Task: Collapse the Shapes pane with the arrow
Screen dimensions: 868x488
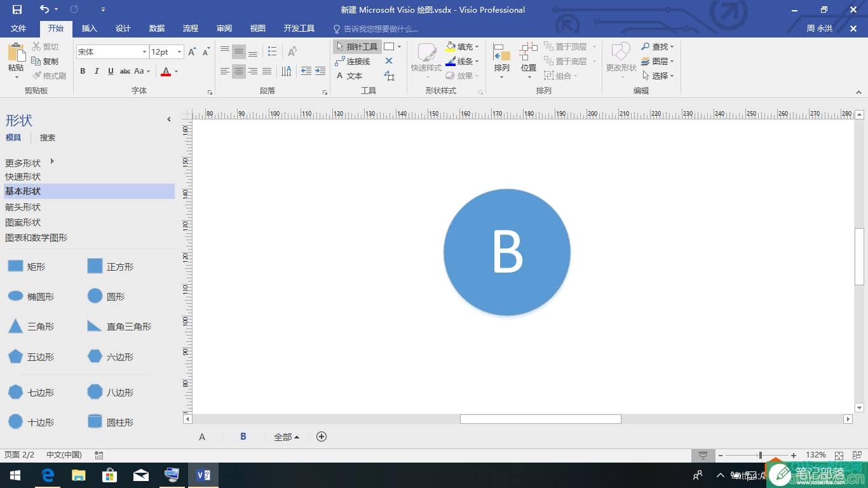Action: coord(169,119)
